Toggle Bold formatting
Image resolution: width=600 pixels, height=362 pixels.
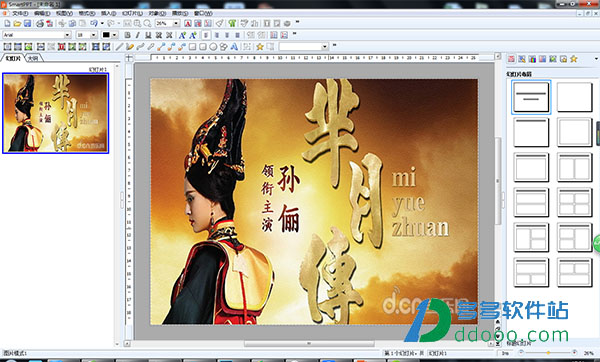[x=128, y=35]
